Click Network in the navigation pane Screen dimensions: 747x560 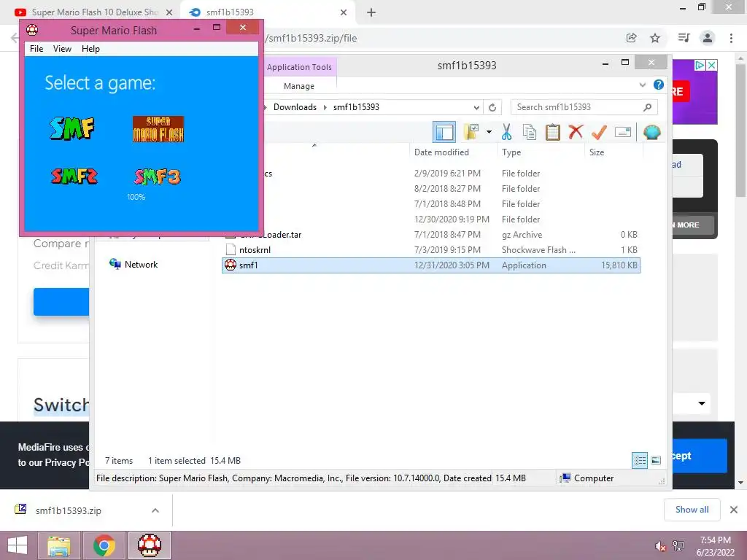pyautogui.click(x=134, y=264)
